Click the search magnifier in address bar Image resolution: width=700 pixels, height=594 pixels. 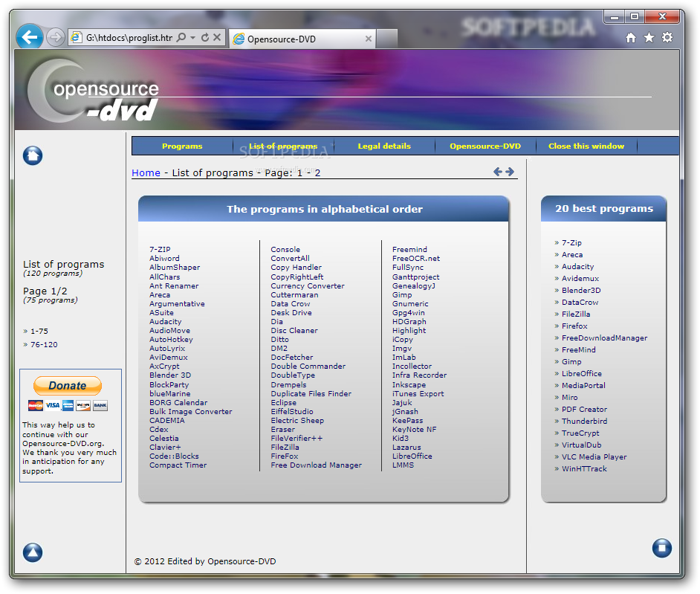181,37
